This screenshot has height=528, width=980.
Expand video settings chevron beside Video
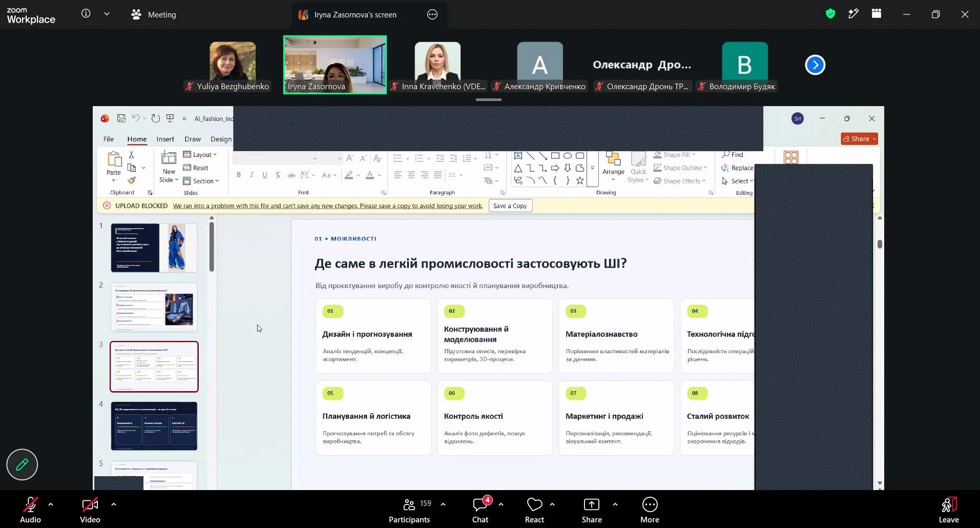point(114,504)
